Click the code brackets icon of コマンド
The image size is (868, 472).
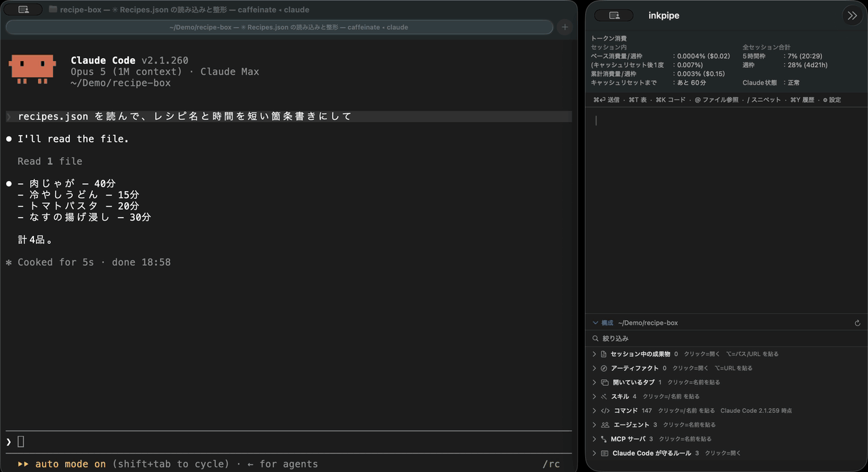(605, 411)
